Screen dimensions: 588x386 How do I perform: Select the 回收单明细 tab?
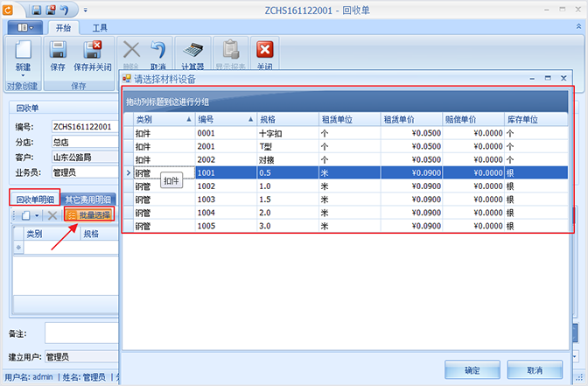point(35,198)
